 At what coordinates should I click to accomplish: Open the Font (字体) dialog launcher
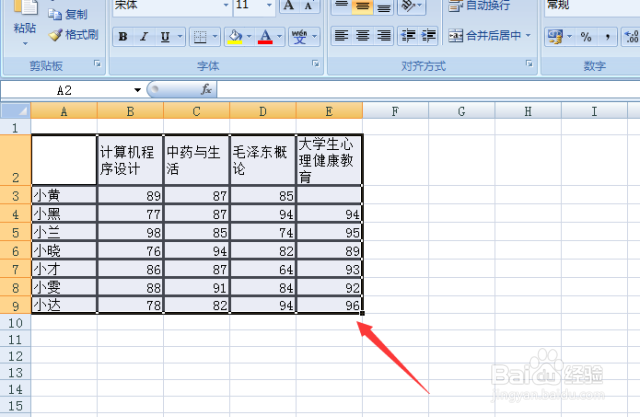coord(316,63)
